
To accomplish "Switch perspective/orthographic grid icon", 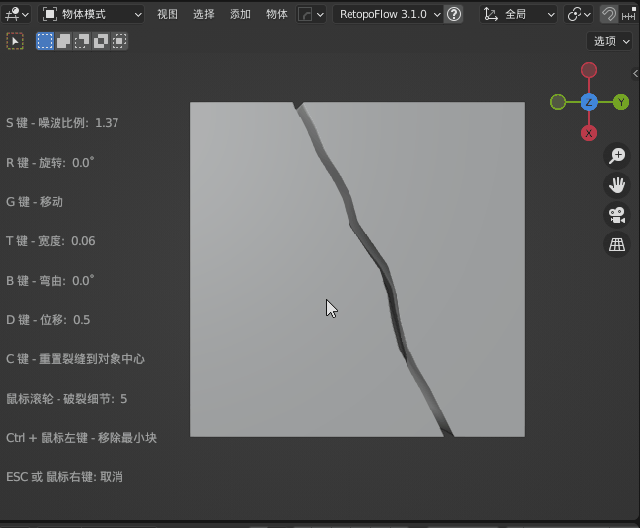I will click(617, 244).
